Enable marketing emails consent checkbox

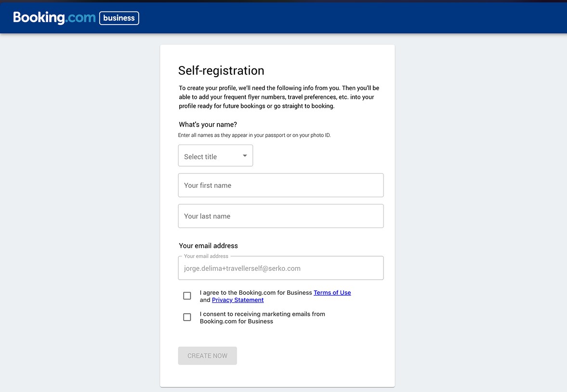(187, 317)
